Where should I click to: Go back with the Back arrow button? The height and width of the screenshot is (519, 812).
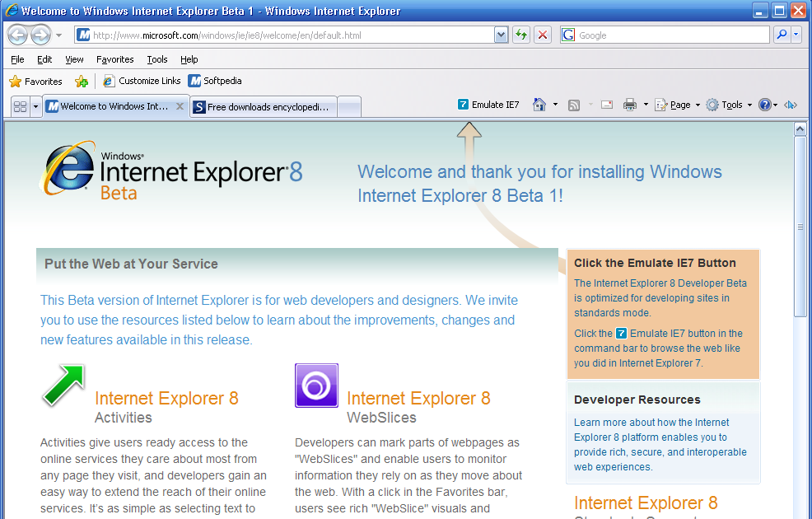click(x=18, y=35)
